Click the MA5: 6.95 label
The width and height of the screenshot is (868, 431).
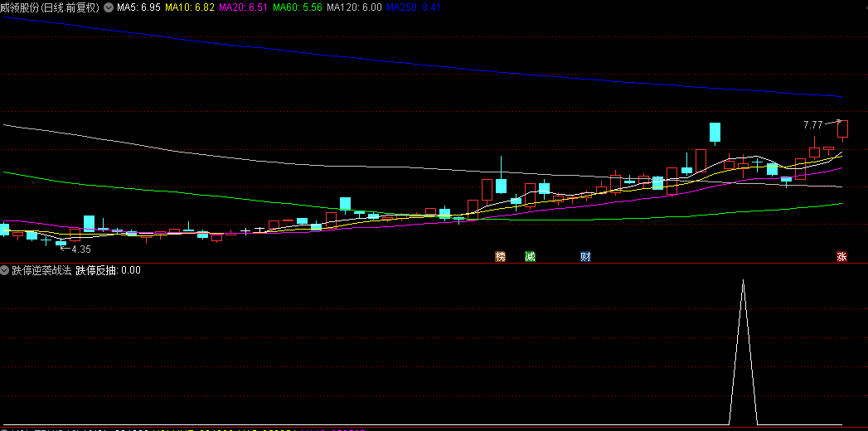point(138,7)
